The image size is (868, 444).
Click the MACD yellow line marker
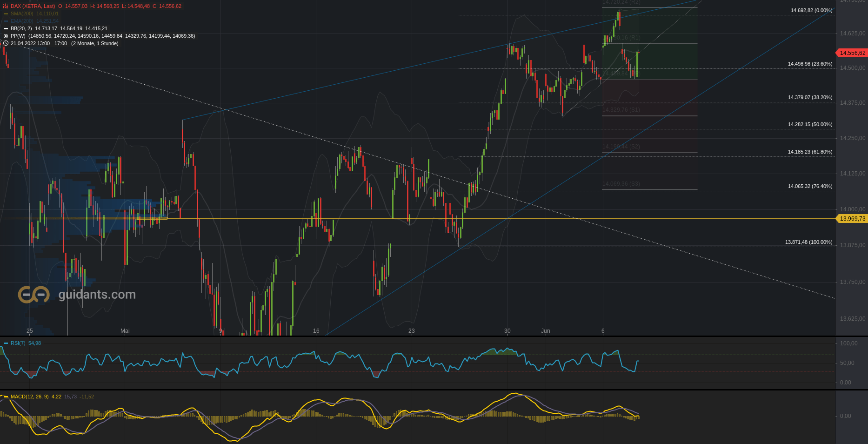point(6,397)
